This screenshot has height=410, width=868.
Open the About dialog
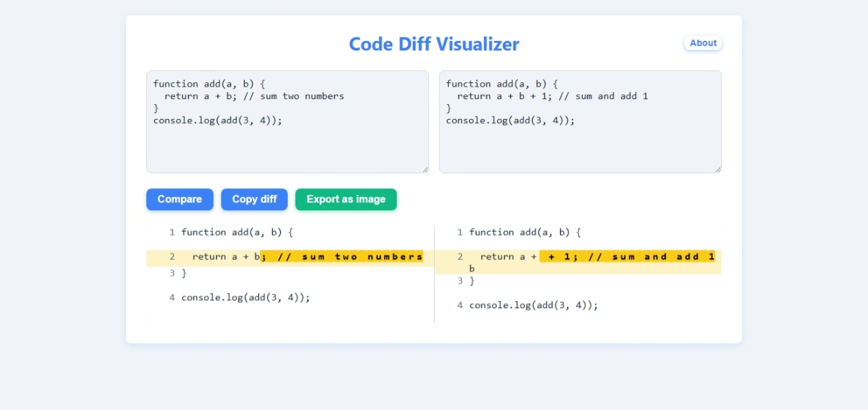[703, 43]
